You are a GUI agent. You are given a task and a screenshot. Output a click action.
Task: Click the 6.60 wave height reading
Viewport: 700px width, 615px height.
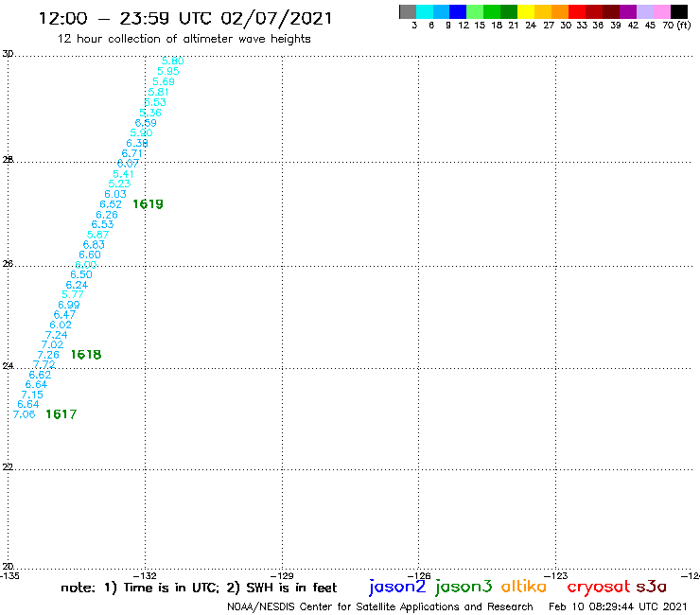pos(90,255)
